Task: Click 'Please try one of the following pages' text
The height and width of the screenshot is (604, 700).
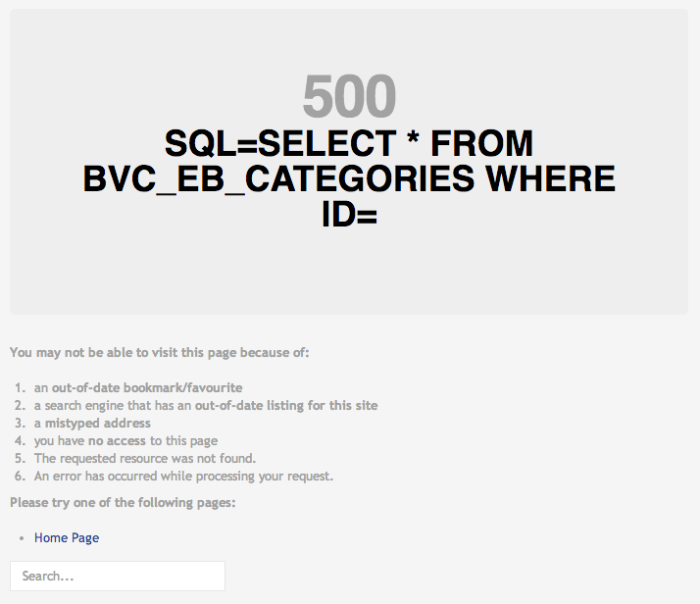Action: click(123, 503)
